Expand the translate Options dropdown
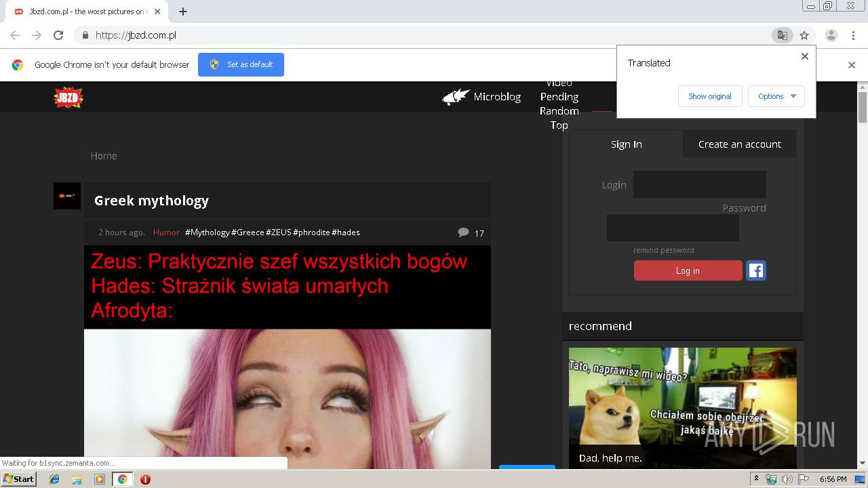Screen dimensions: 868x488 tap(776, 96)
